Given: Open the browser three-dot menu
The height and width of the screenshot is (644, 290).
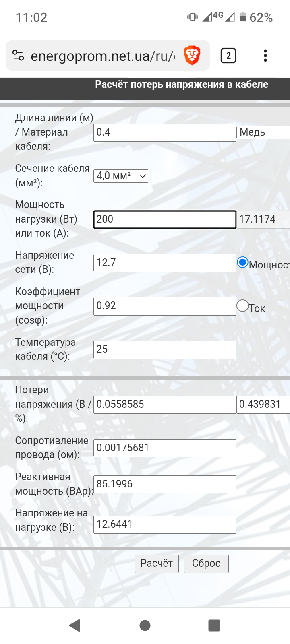Looking at the screenshot, I should [265, 56].
